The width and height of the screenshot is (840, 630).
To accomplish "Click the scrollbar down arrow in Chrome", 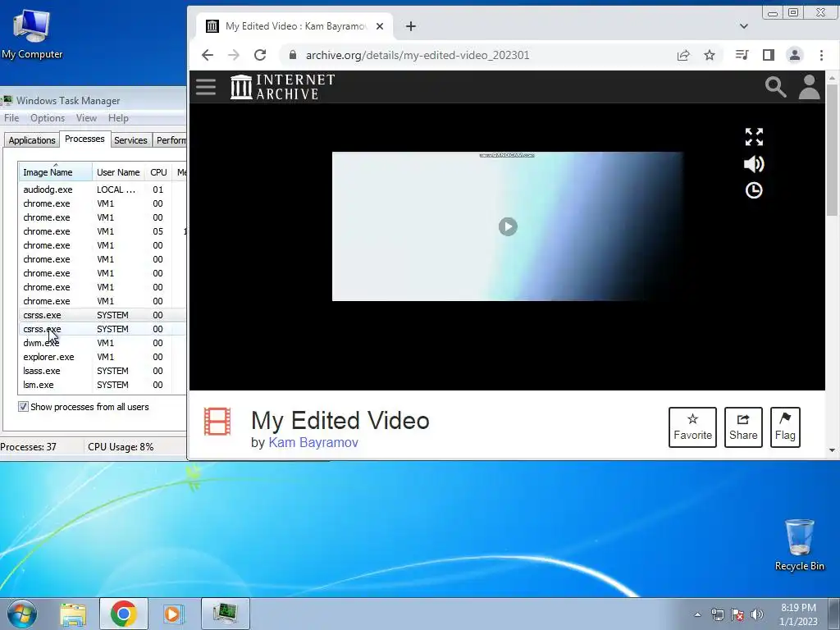I will coord(832,450).
